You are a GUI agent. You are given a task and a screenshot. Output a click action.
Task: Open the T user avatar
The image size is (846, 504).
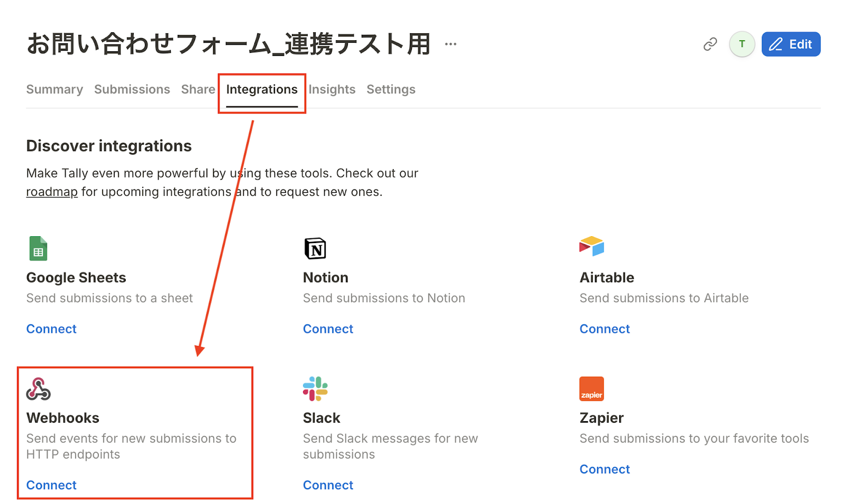pyautogui.click(x=742, y=44)
